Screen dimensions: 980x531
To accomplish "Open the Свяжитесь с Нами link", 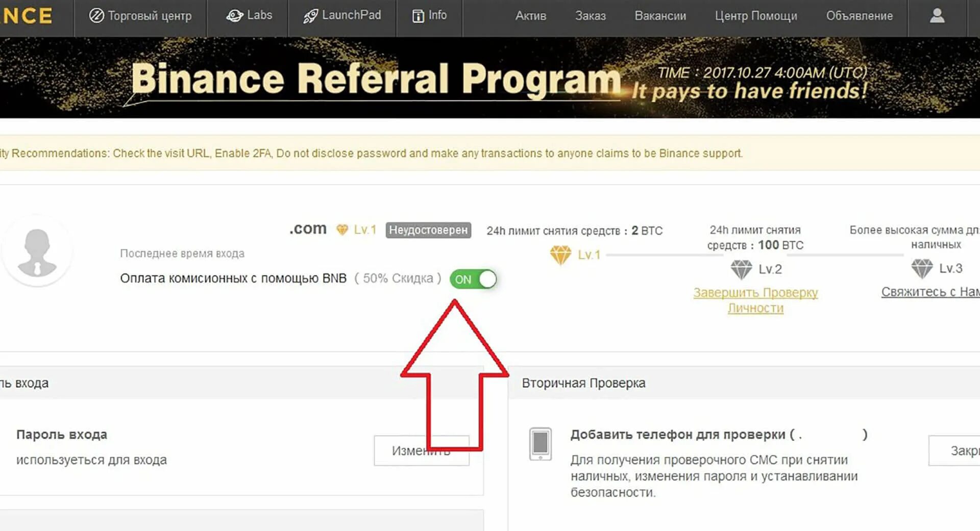I will point(930,292).
